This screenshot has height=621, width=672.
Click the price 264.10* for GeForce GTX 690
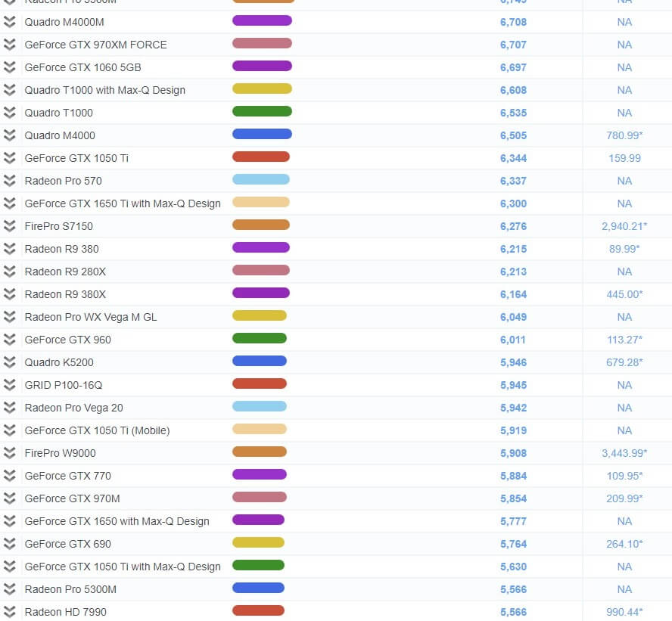(624, 545)
